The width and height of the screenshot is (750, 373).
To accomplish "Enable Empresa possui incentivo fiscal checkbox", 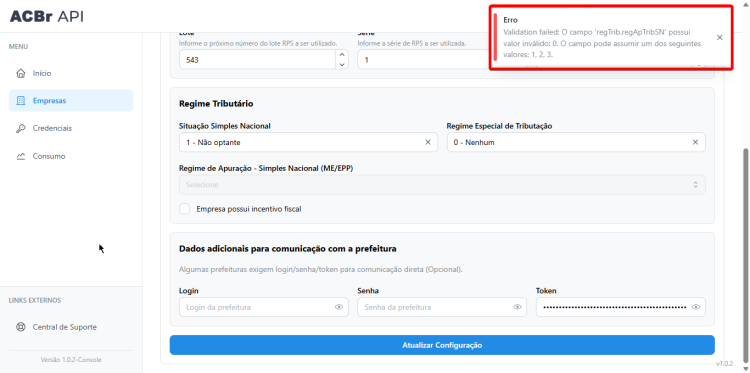I will pos(185,209).
